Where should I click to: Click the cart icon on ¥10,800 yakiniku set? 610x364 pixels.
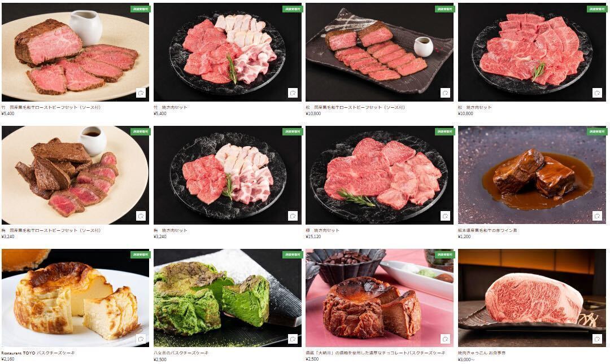(x=597, y=93)
